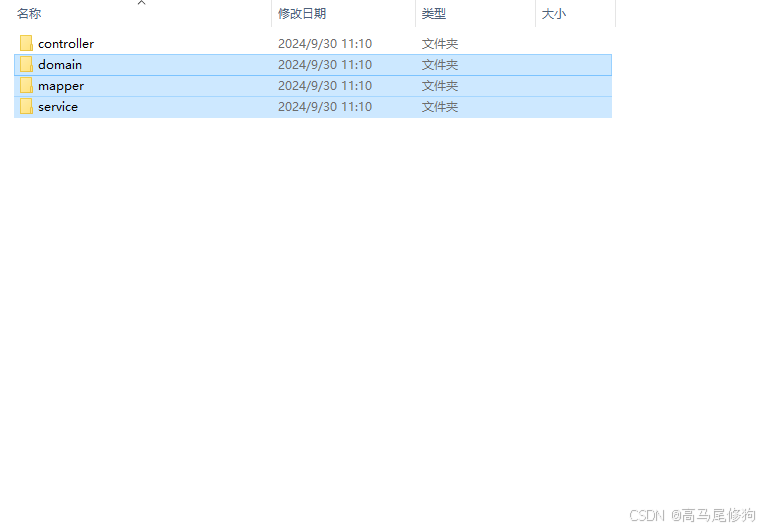This screenshot has height=529, width=763.
Task: Select the domain folder name
Action: pos(60,65)
